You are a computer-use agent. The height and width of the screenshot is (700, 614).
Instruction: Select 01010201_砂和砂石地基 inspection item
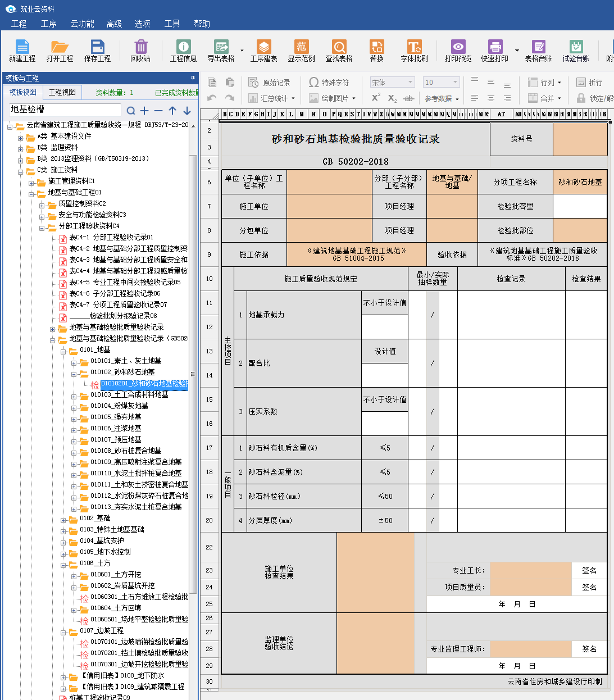point(144,384)
